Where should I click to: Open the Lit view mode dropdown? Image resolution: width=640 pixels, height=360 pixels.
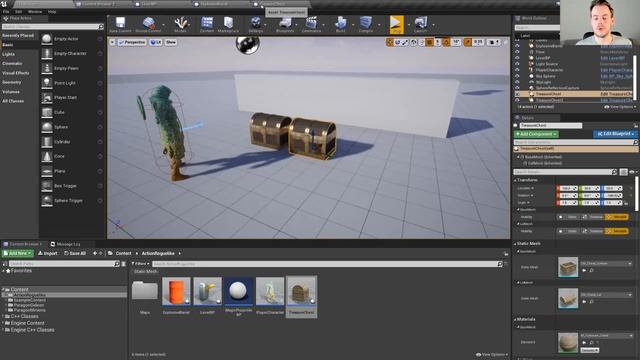156,42
